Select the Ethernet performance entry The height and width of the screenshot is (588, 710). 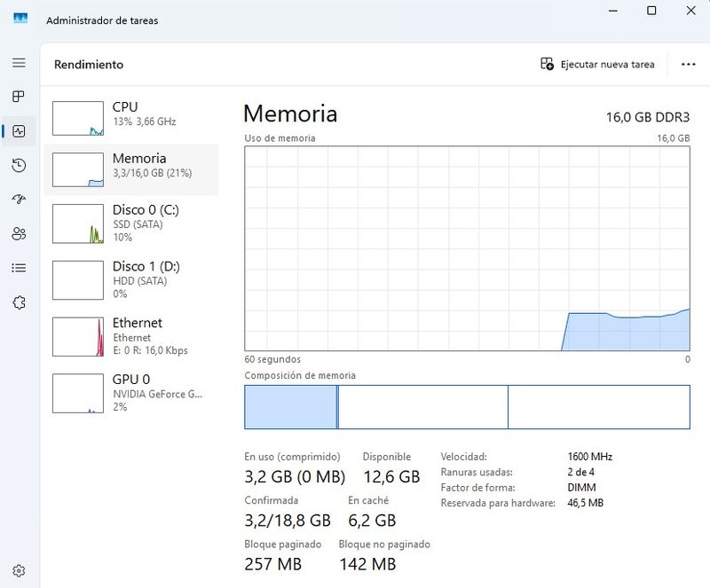pyautogui.click(x=131, y=336)
